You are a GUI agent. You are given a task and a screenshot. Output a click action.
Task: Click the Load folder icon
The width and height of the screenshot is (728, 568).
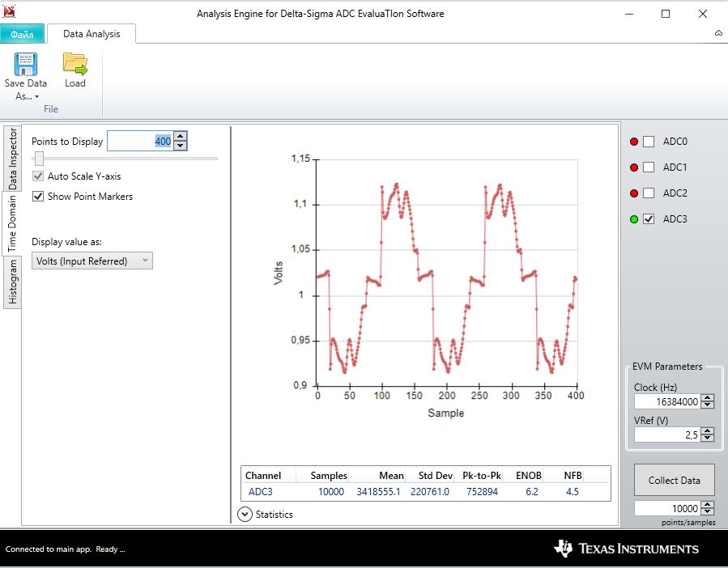coord(75,64)
